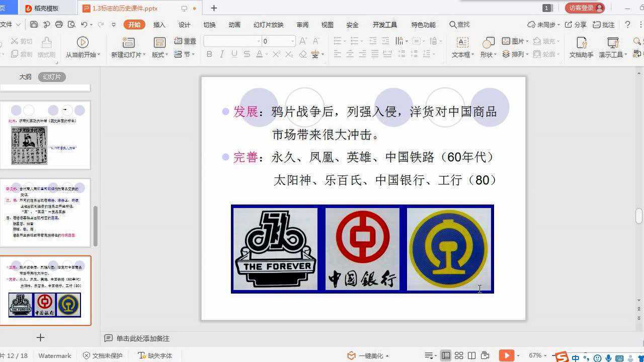Image resolution: width=644 pixels, height=362 pixels.
Task: Open the font name combo box
Action: point(232,41)
